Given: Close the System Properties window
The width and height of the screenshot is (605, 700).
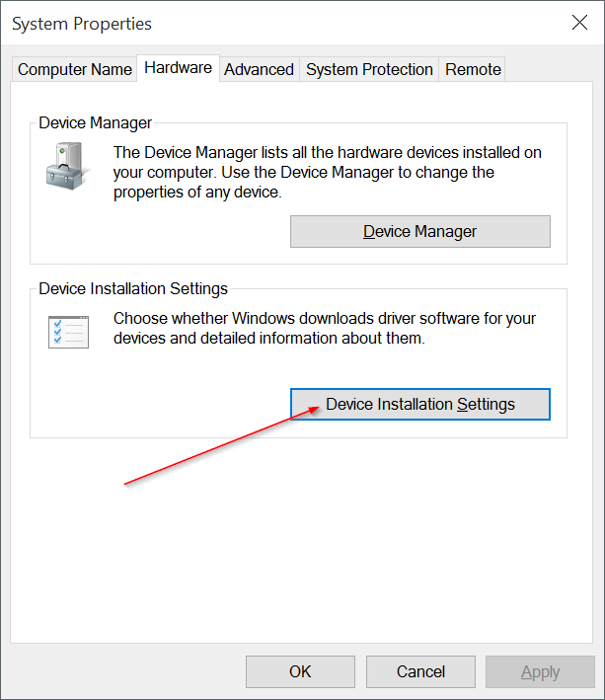Looking at the screenshot, I should (579, 22).
